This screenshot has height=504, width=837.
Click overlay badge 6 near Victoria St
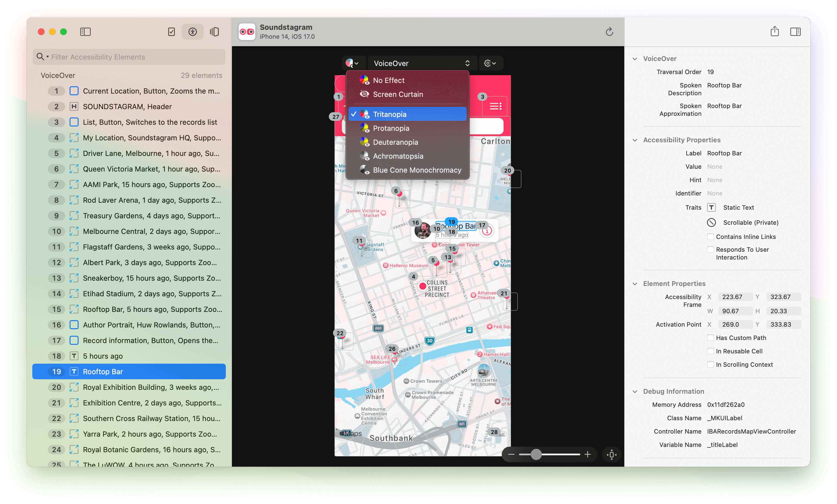[396, 191]
